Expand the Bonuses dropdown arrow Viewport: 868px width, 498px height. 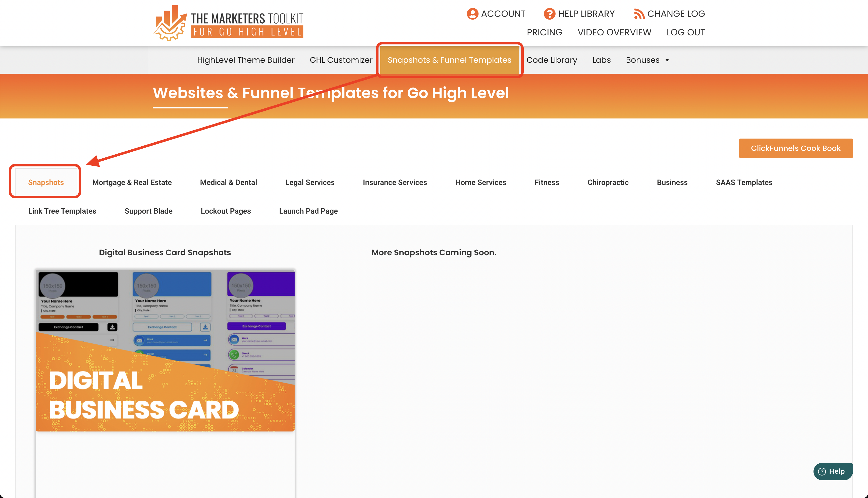tap(667, 60)
